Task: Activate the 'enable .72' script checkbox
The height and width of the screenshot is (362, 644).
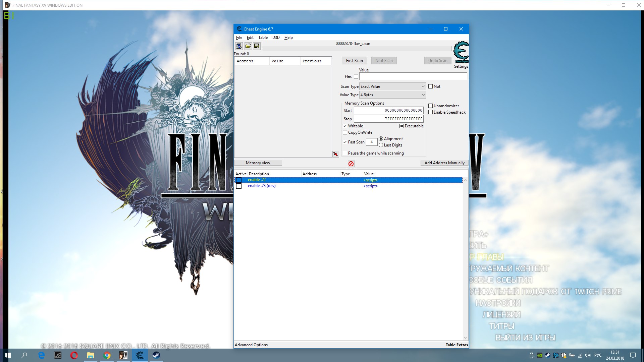Action: coord(239,180)
